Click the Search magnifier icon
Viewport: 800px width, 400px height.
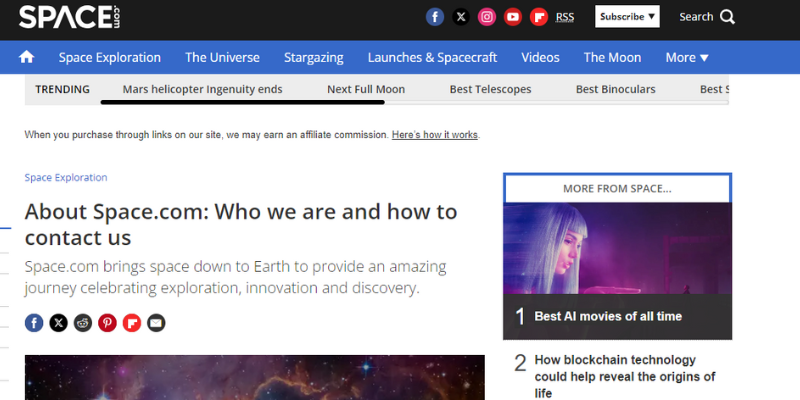click(x=728, y=17)
